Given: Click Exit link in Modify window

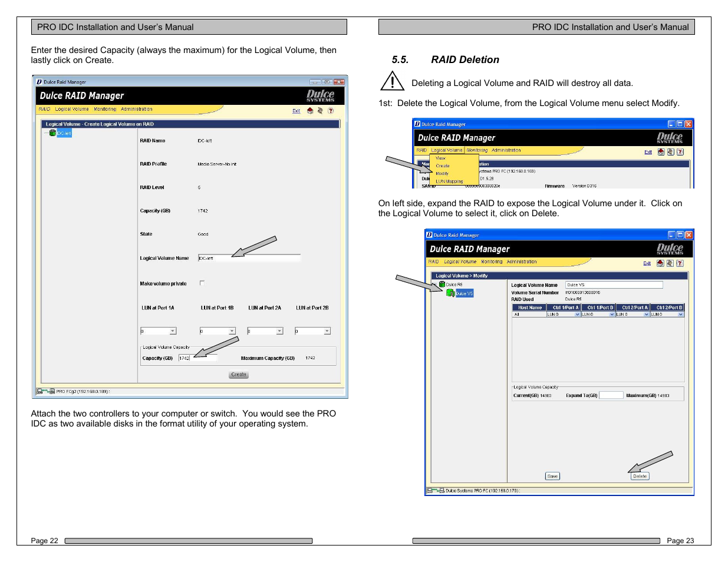Looking at the screenshot, I should tap(647, 263).
